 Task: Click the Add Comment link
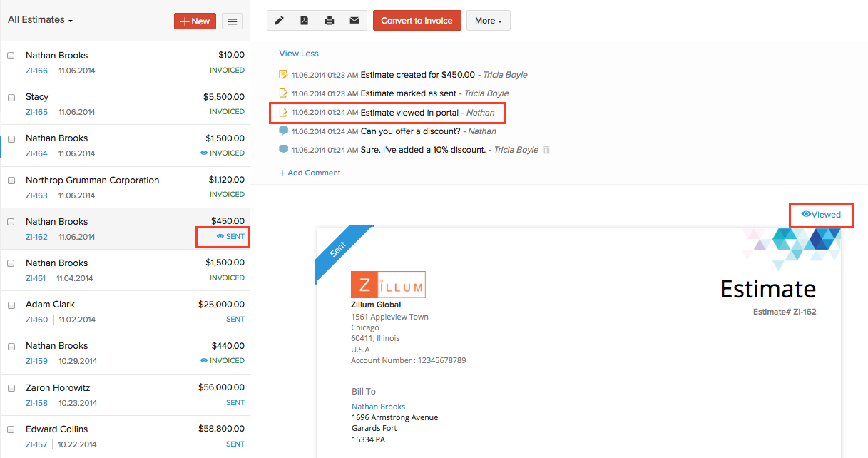(x=310, y=173)
